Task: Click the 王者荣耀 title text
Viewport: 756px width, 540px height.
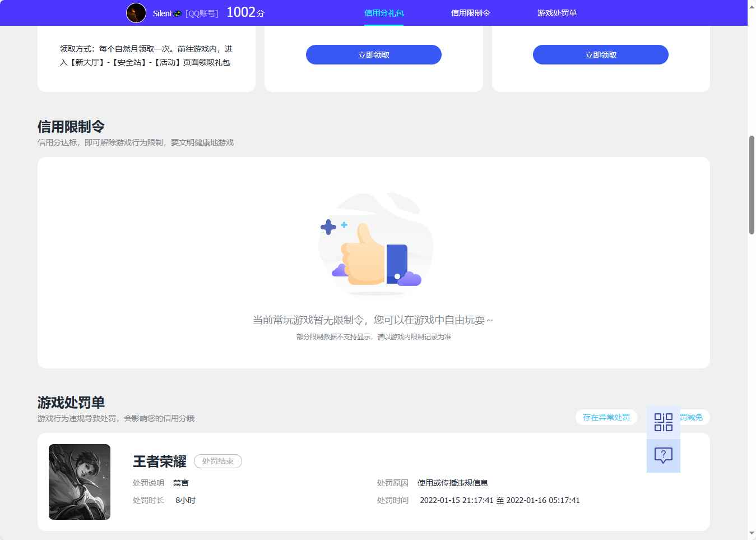Action: (160, 461)
